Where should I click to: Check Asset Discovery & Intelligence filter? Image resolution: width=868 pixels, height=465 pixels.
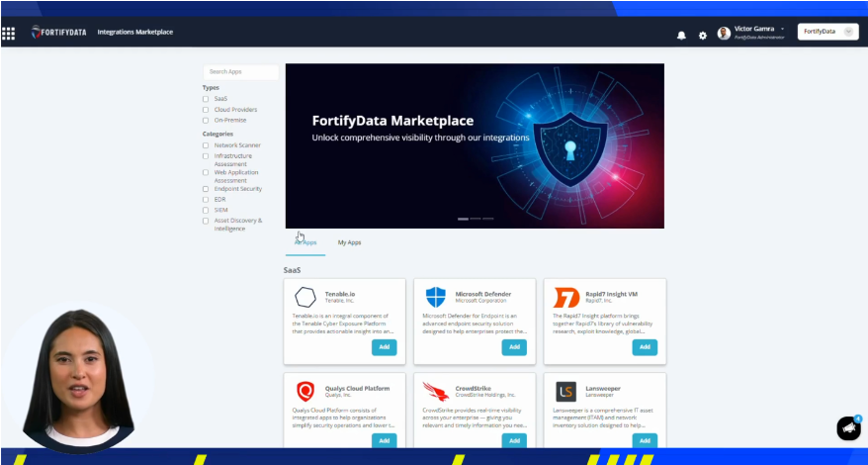(x=206, y=221)
